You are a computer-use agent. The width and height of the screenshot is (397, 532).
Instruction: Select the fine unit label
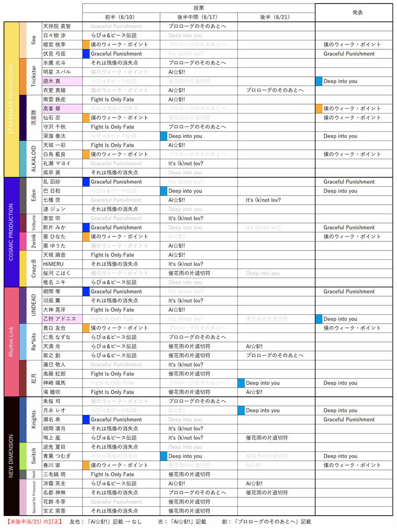[x=34, y=40]
